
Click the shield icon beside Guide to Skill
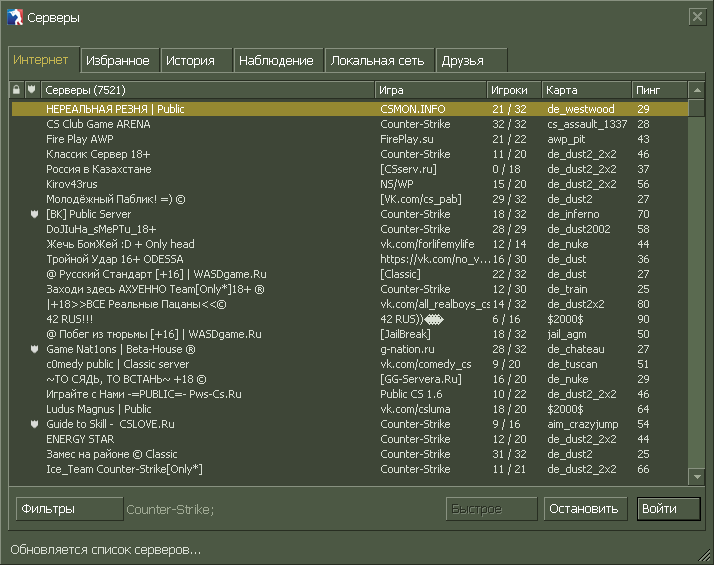point(34,424)
